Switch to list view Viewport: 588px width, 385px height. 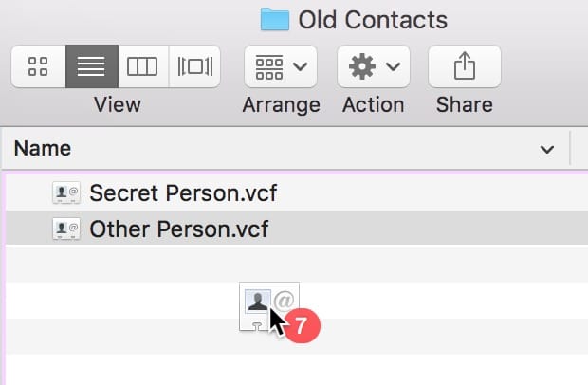tap(90, 66)
